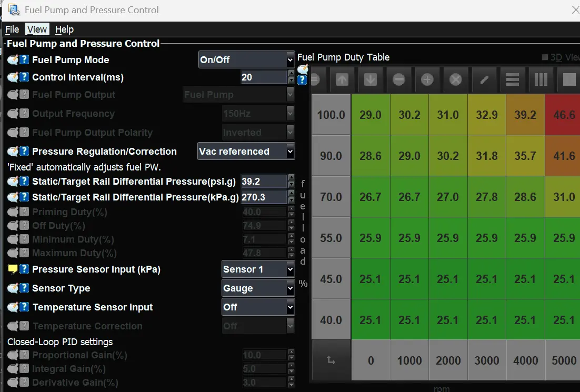The image size is (580, 392).
Task: Click the vertical interpolate three-columns icon
Action: click(541, 79)
